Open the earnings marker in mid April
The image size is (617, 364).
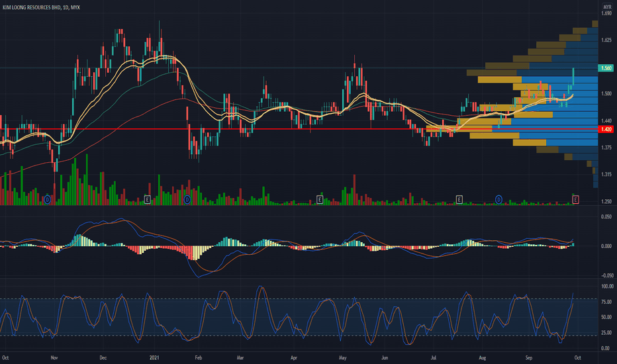tap(320, 199)
